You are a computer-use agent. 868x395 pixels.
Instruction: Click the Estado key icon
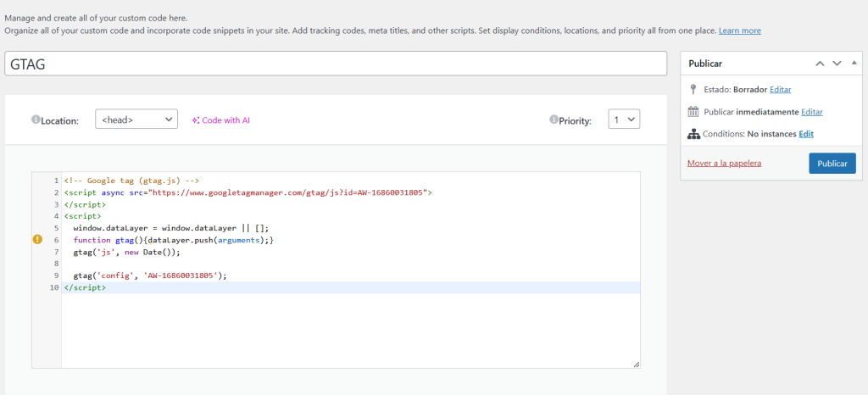point(693,89)
